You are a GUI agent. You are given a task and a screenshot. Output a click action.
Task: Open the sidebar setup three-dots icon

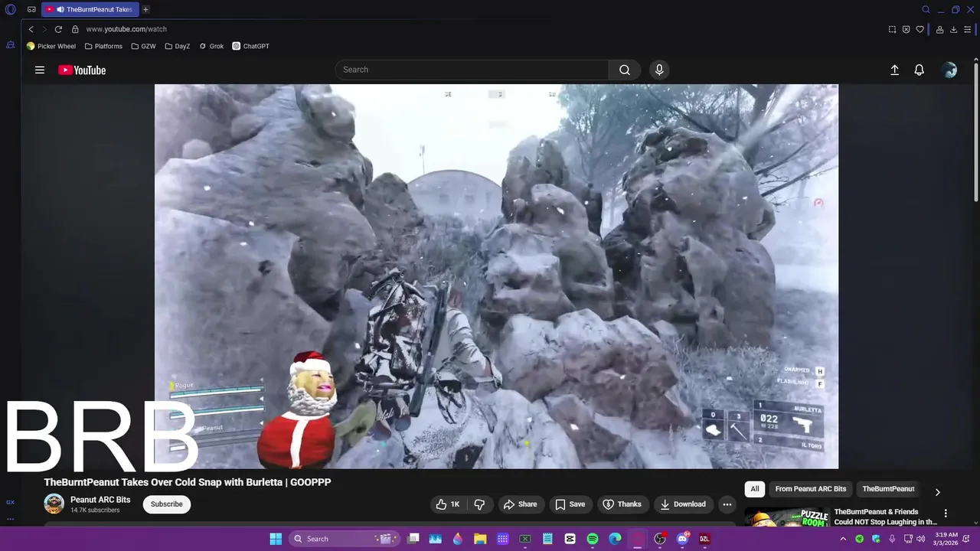[x=10, y=519]
